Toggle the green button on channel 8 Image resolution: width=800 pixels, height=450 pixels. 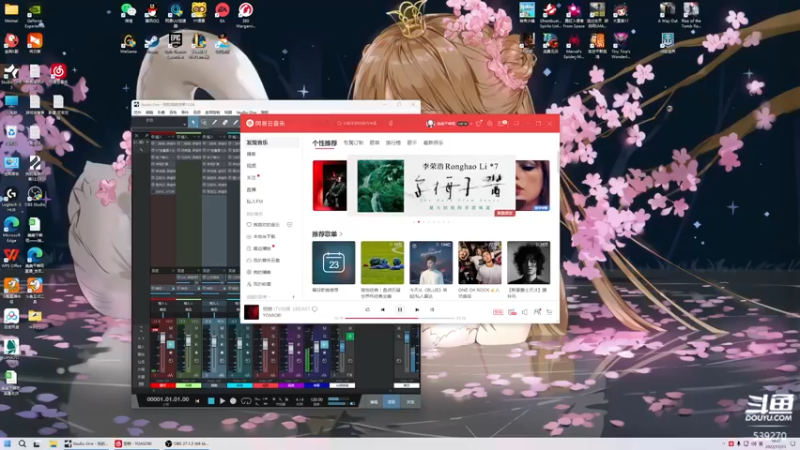pos(350,336)
